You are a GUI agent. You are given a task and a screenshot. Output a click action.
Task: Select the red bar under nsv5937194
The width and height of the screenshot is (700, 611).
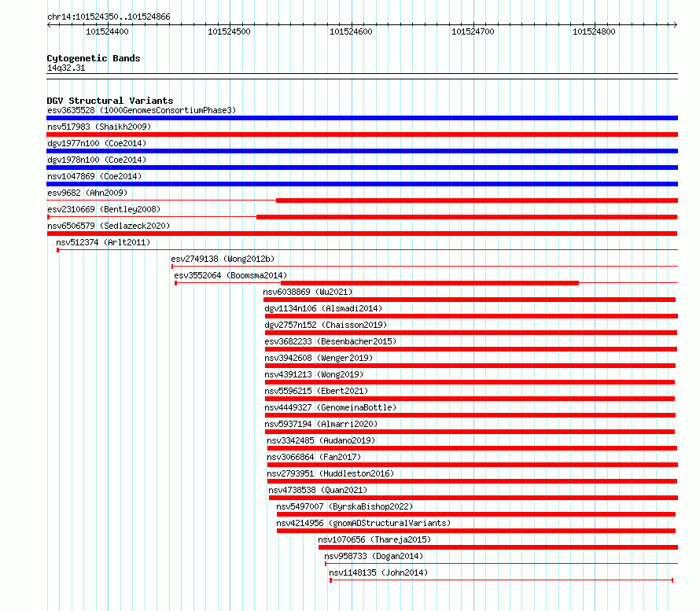click(470, 432)
